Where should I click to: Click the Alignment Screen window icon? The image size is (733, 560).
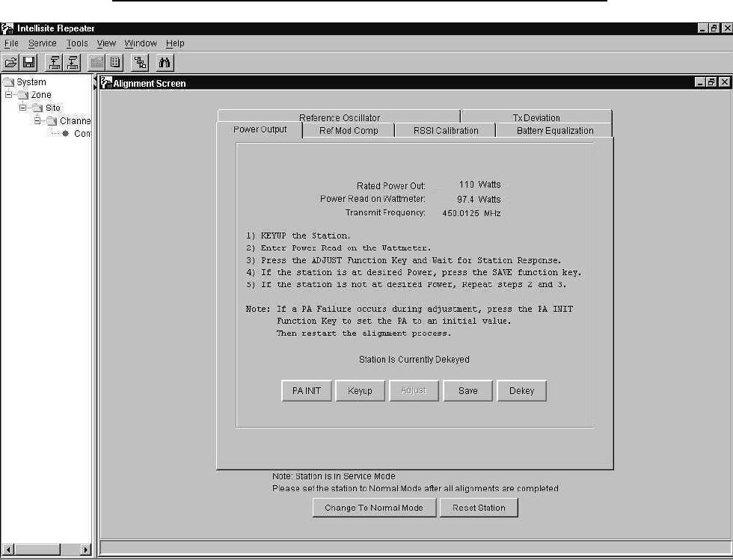point(106,83)
